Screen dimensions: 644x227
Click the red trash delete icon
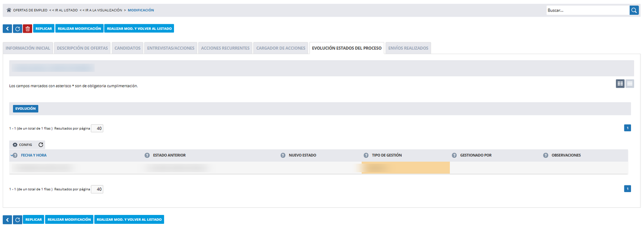coord(27,29)
